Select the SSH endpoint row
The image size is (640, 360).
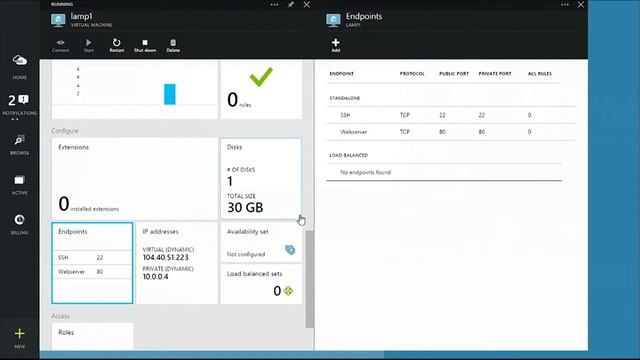[451, 115]
